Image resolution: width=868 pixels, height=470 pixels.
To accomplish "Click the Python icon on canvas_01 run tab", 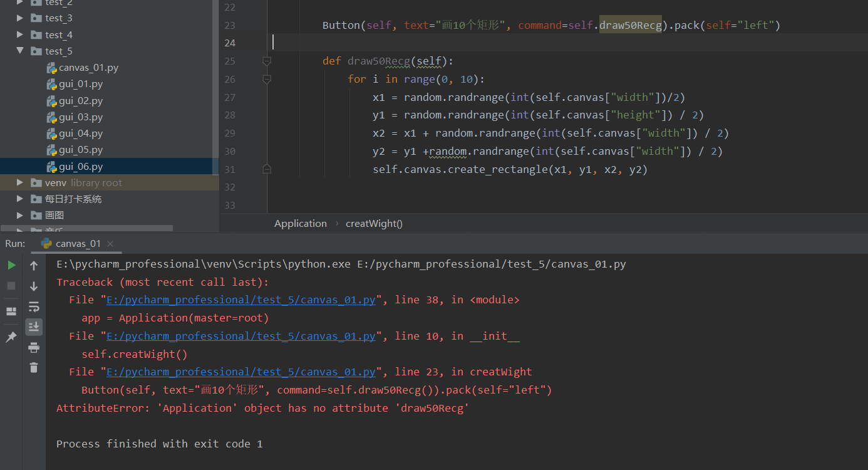I will click(x=46, y=244).
